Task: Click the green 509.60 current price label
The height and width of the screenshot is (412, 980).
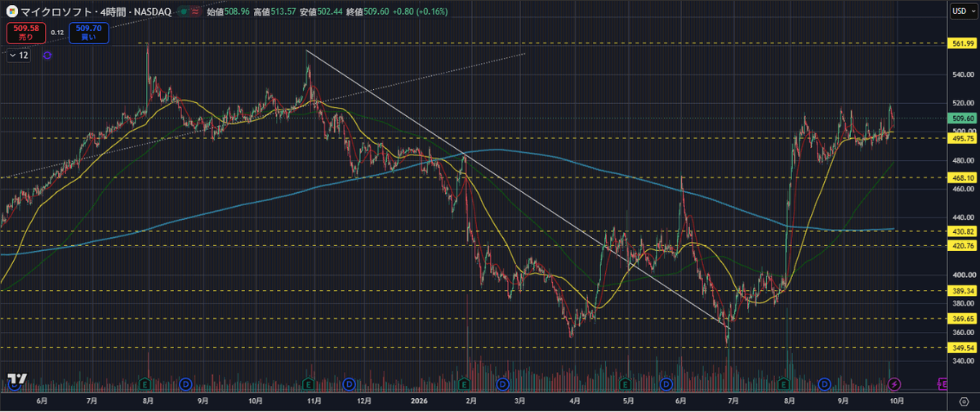Action: click(x=960, y=118)
